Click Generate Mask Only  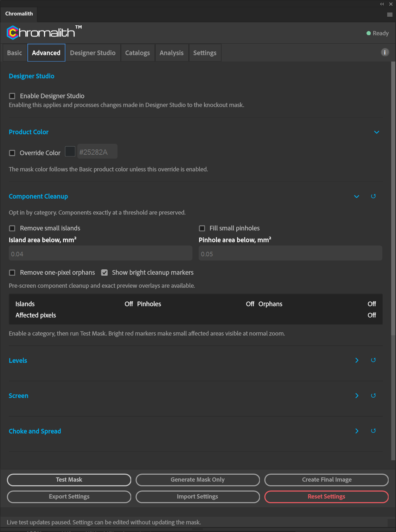click(198, 480)
